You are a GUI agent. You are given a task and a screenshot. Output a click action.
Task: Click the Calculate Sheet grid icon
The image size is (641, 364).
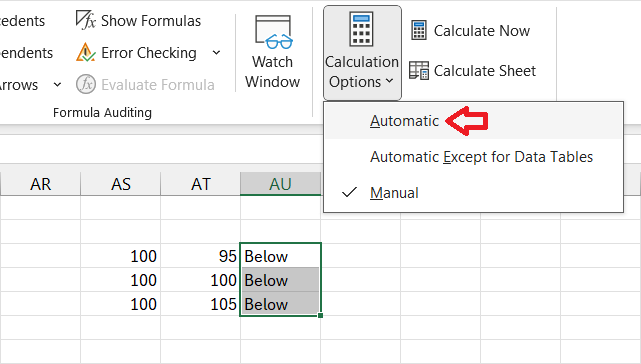click(x=419, y=71)
